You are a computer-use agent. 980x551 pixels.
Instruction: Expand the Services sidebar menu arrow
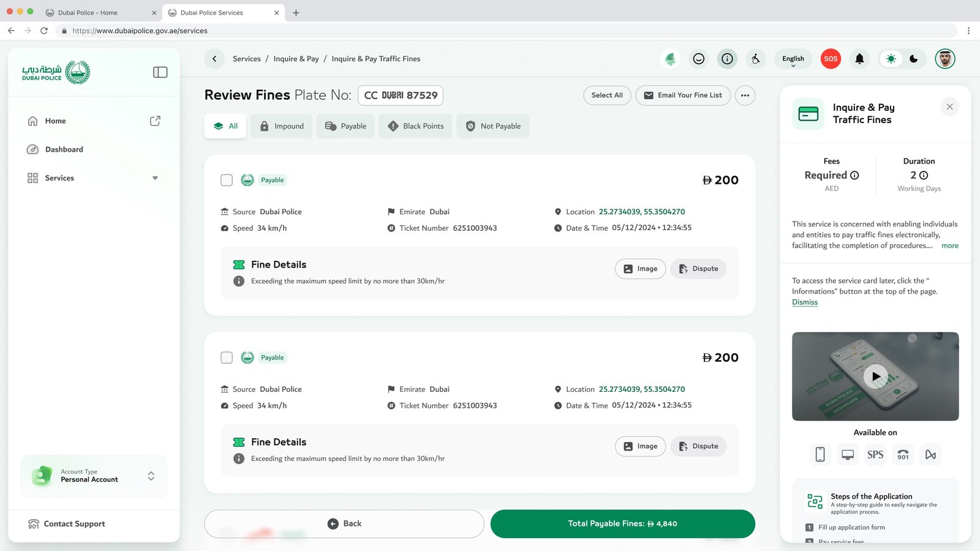155,178
